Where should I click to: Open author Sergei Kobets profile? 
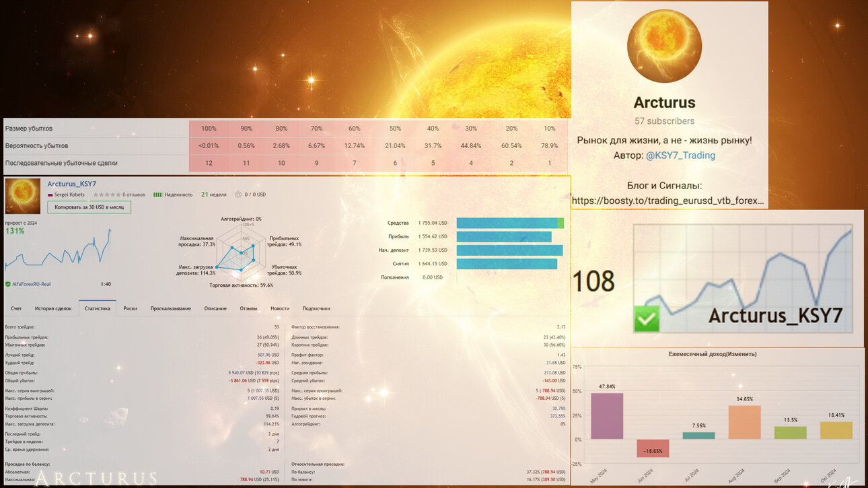pos(68,195)
